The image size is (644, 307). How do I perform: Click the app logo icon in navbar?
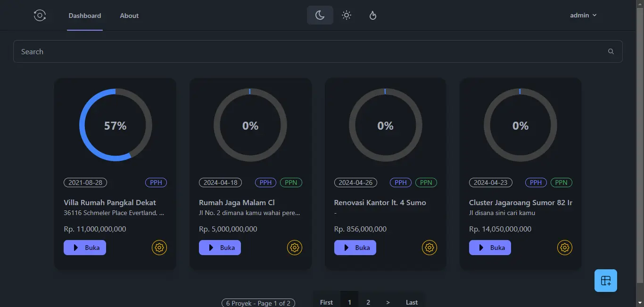tap(40, 16)
